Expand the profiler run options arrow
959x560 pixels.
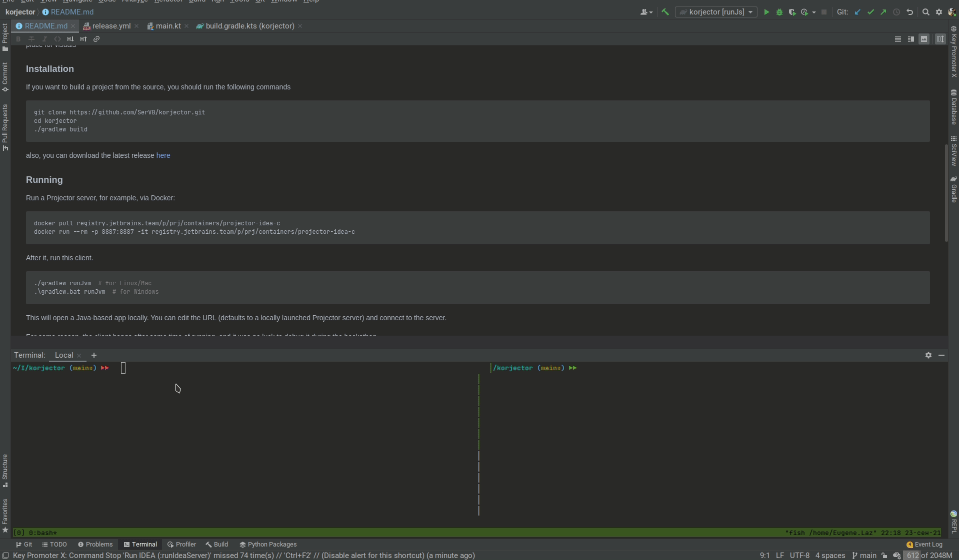814,12
